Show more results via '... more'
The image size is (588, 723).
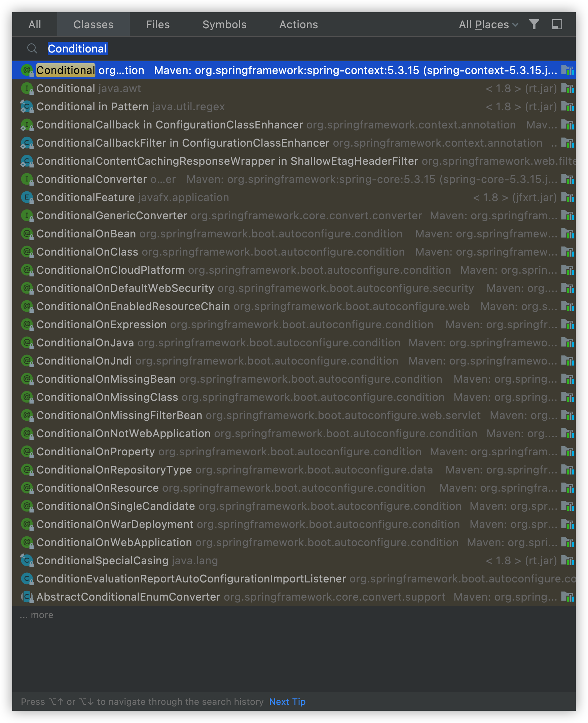(x=37, y=615)
